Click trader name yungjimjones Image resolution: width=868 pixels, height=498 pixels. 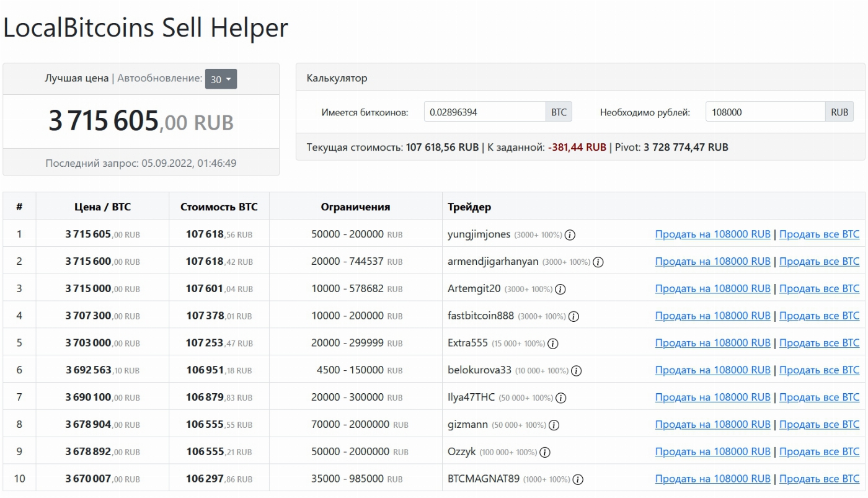[479, 234]
